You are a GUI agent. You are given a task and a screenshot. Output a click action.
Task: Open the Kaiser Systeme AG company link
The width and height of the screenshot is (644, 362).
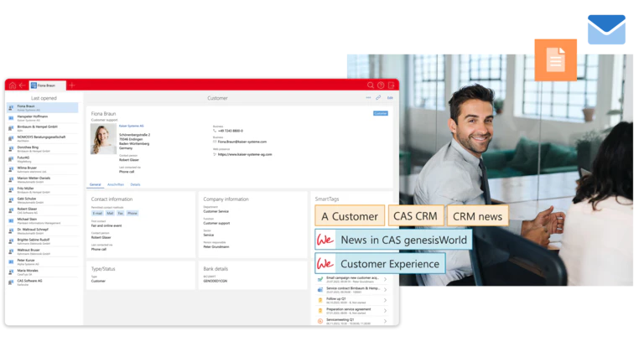point(132,126)
